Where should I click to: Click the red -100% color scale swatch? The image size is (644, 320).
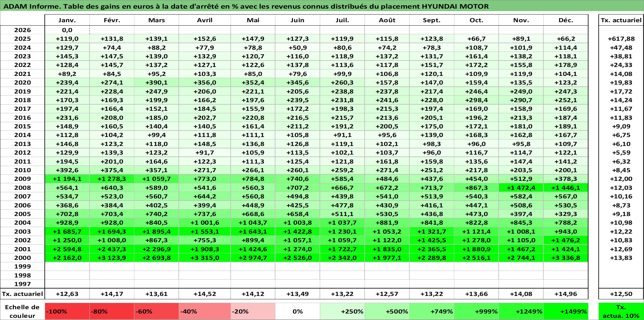[x=67, y=311]
